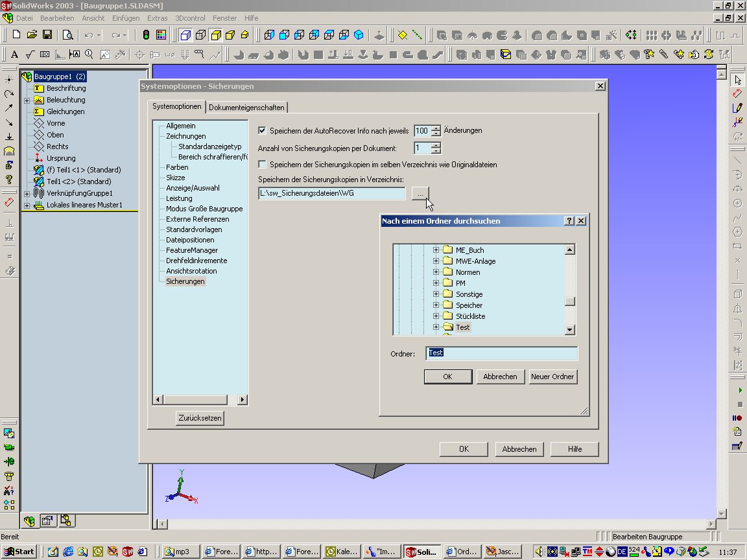
Task: Click the Neuer Ordner button
Action: click(x=552, y=377)
